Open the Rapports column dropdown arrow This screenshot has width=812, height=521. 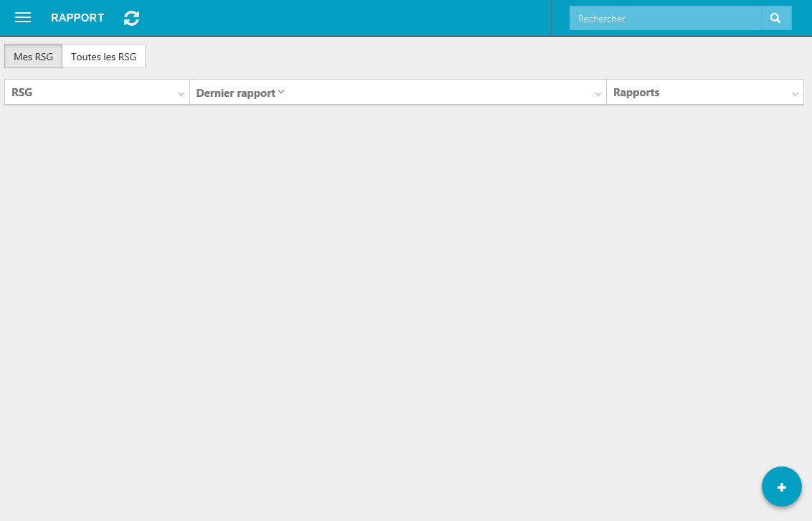click(x=795, y=94)
